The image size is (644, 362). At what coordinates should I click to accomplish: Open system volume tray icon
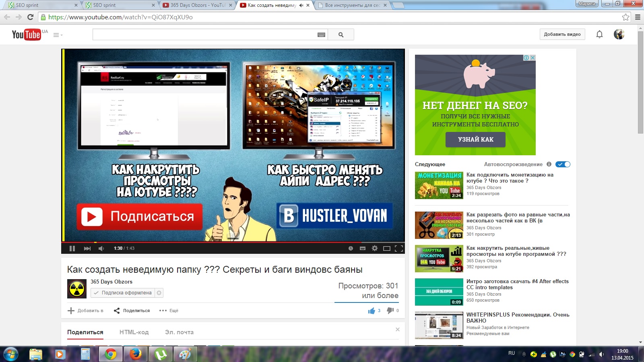601,354
